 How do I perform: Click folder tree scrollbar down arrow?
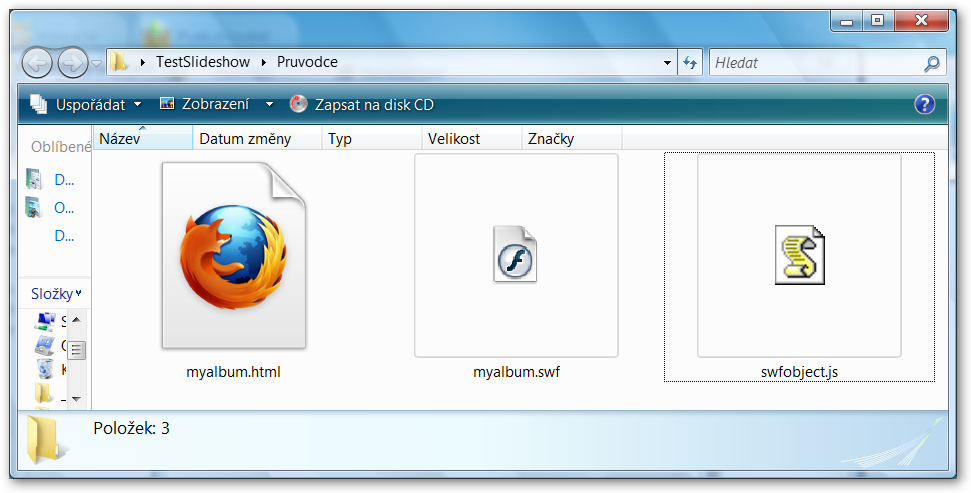(x=76, y=399)
